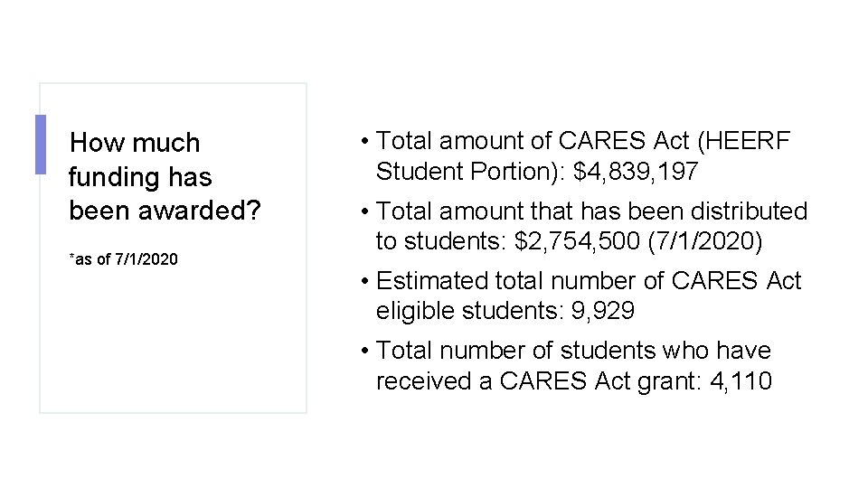The width and height of the screenshot is (868, 488).
Task: Select the 9,929 eligible students figure
Action: point(603,312)
